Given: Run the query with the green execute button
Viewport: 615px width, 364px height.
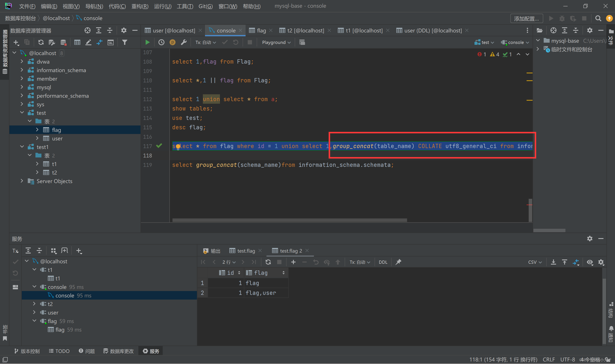Looking at the screenshot, I should [147, 42].
